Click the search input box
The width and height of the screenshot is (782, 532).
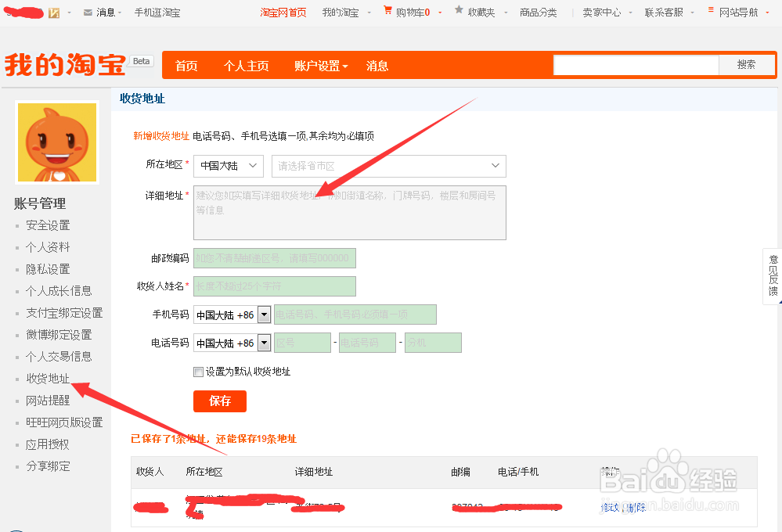click(x=636, y=65)
